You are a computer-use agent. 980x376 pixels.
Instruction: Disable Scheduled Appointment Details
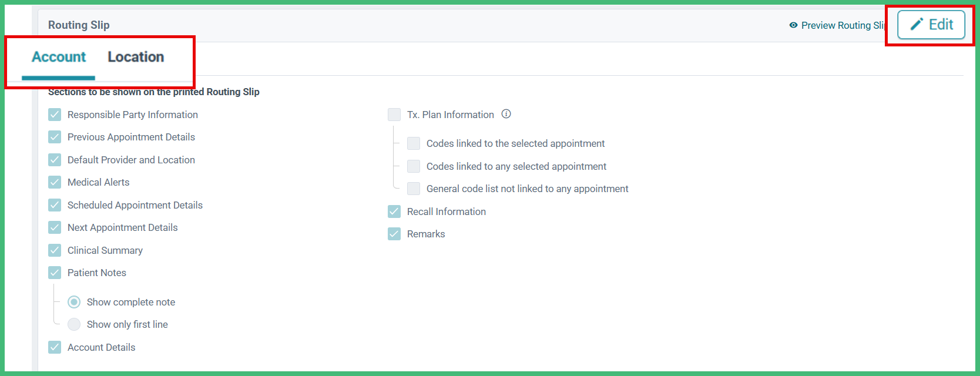pyautogui.click(x=54, y=204)
